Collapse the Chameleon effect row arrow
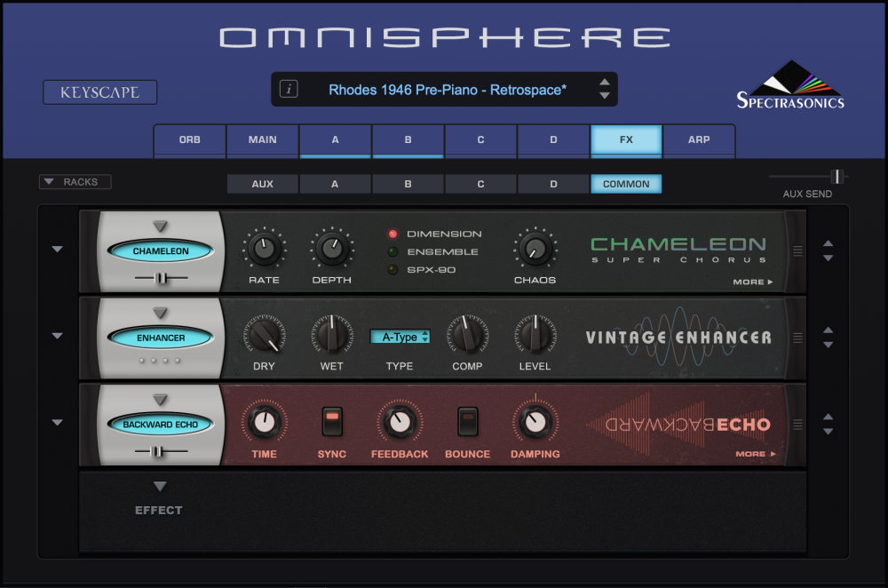 tap(57, 249)
